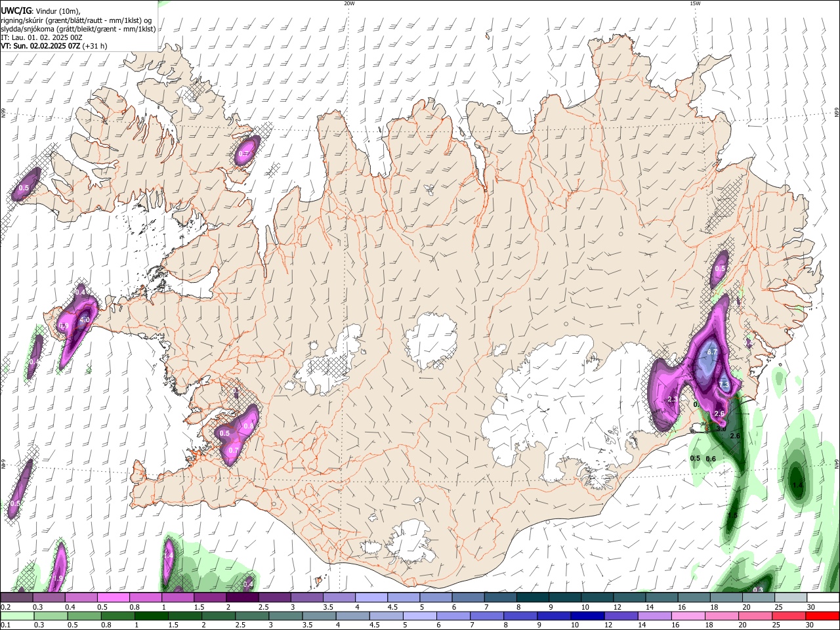
Task: Pick the pale lavender 4 swatch, upper legend
Action: tap(371, 598)
